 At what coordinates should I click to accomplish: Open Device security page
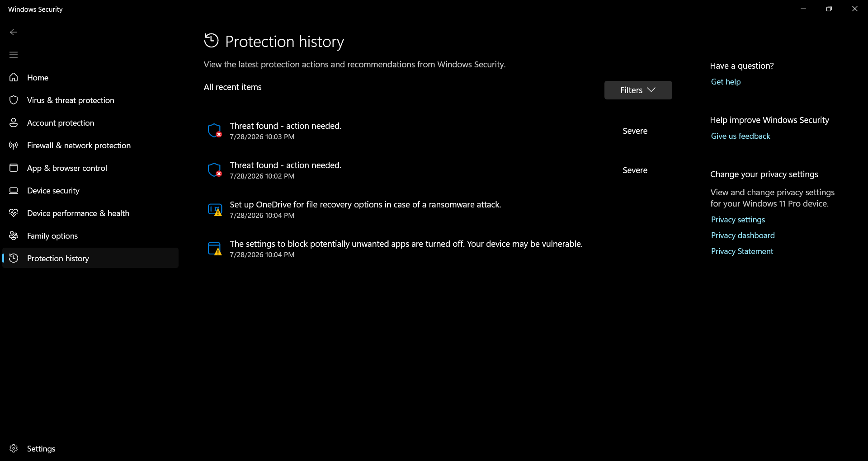point(90,190)
